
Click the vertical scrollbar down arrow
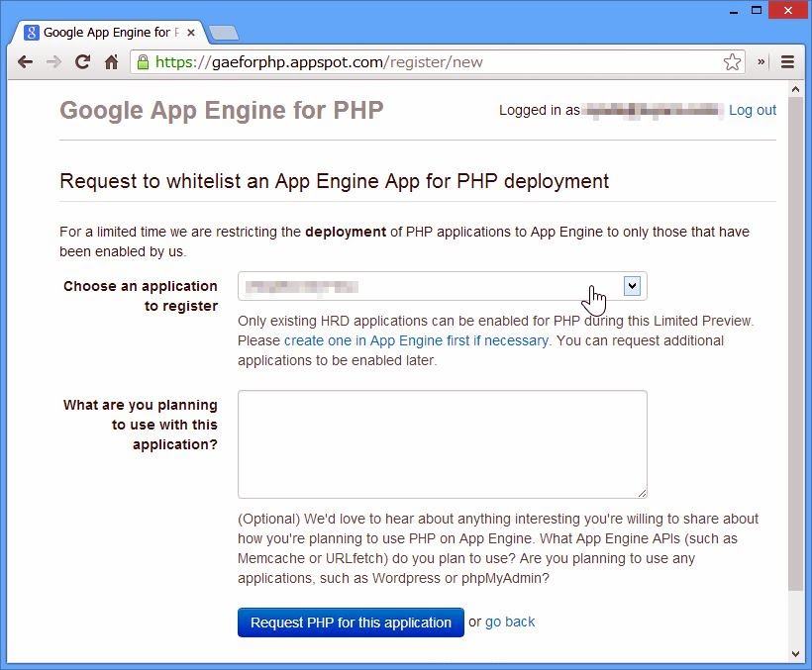coord(796,654)
